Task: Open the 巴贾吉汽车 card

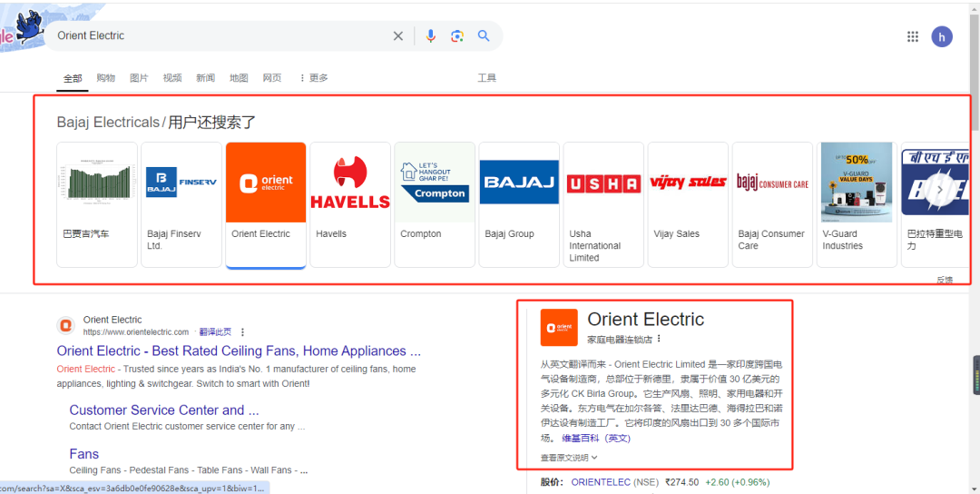Action: click(x=97, y=204)
